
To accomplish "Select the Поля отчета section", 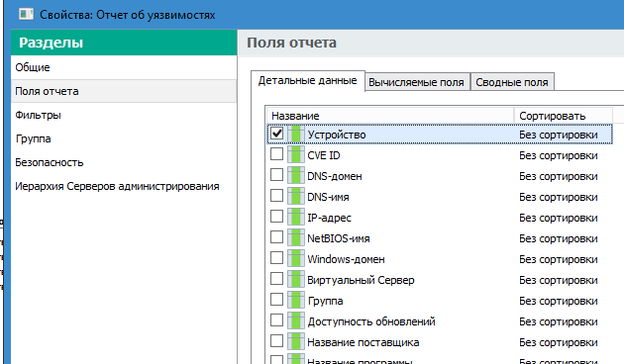I will click(x=124, y=91).
